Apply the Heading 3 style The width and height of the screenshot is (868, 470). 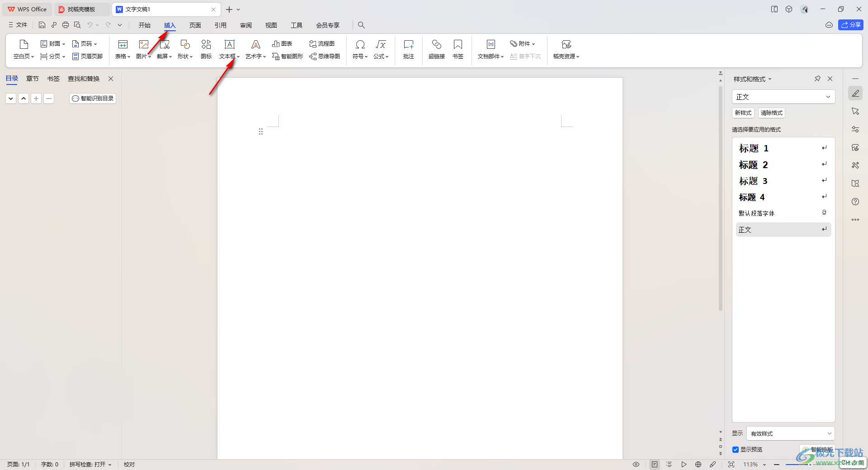point(783,181)
